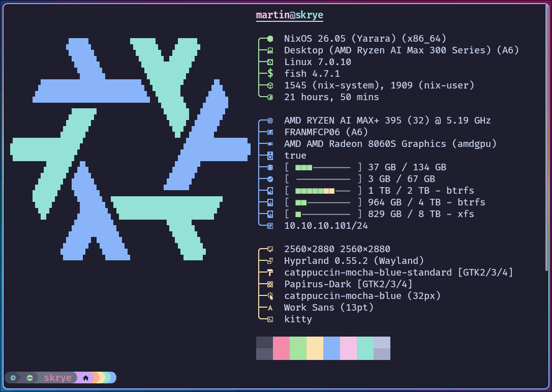This screenshot has width=552, height=392.
Task: Click the disk usage bar for 1 TB / 2 TB
Action: (x=323, y=191)
